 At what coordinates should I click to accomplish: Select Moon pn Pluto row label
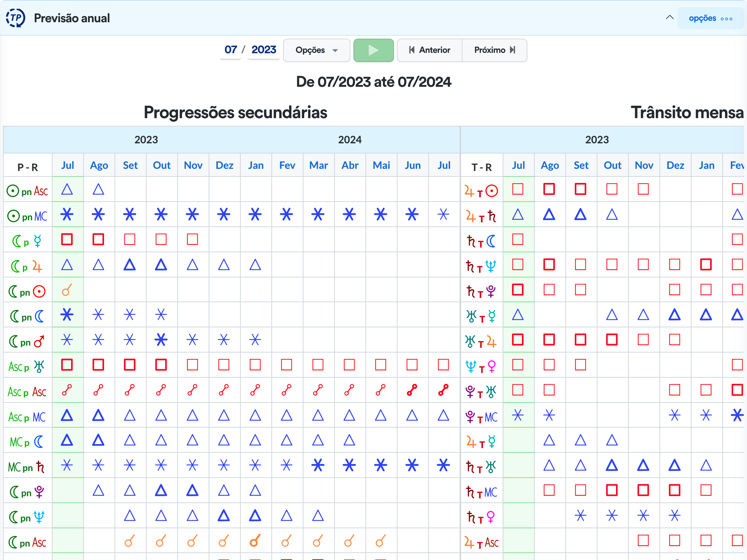[x=27, y=492]
